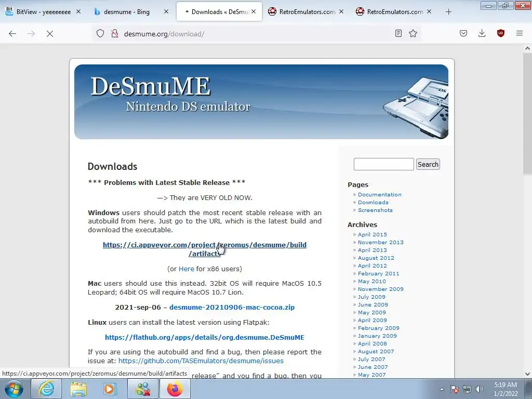
Task: Open the uBlock Origin extension icon
Action: pos(500,33)
